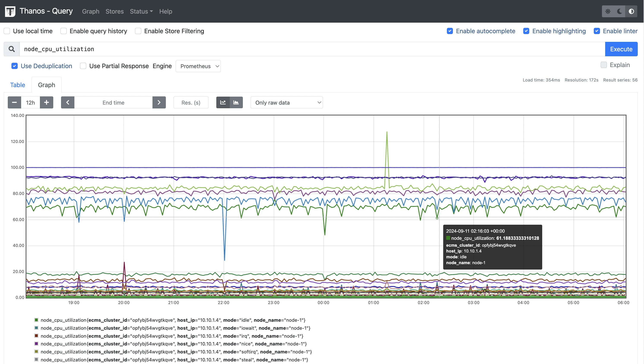Toggle Use Deduplication checkbox
Screen dimensions: 644x364
coord(14,66)
